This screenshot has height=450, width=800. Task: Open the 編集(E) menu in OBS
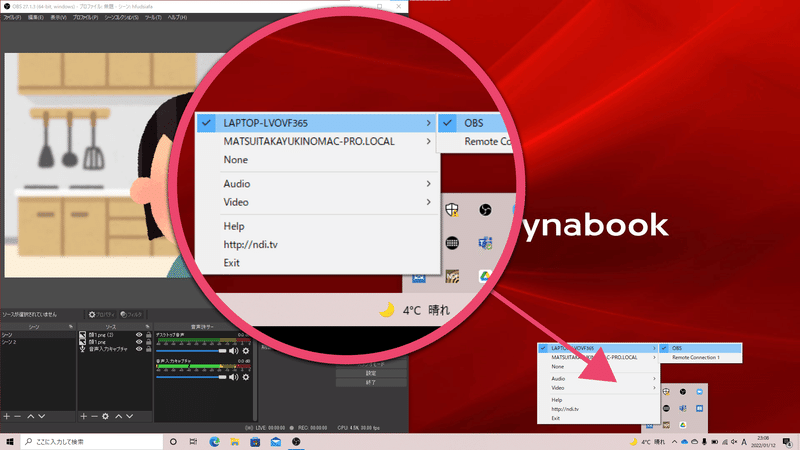point(35,17)
